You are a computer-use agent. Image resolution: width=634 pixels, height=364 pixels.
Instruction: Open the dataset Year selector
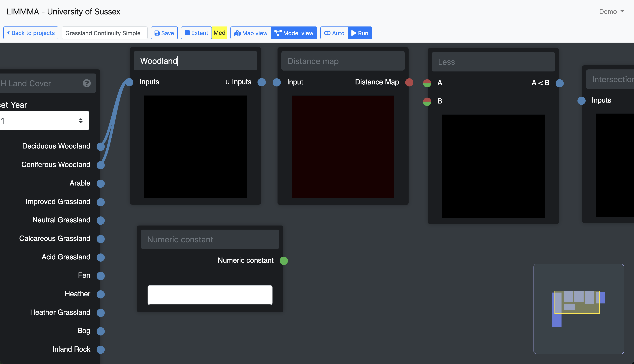tap(44, 121)
